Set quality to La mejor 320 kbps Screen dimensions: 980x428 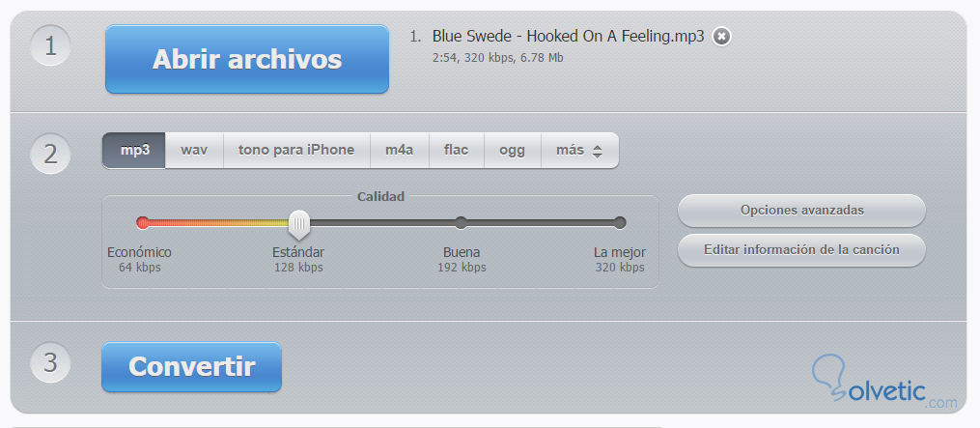619,222
